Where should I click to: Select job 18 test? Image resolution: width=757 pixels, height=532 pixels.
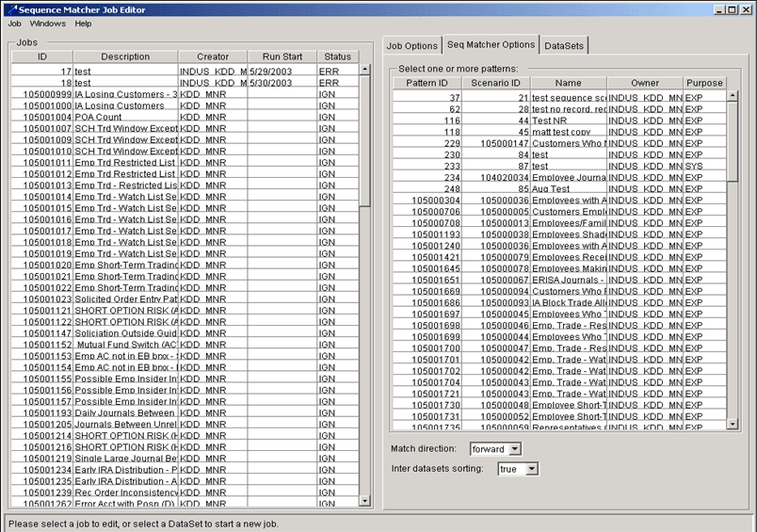[185, 83]
